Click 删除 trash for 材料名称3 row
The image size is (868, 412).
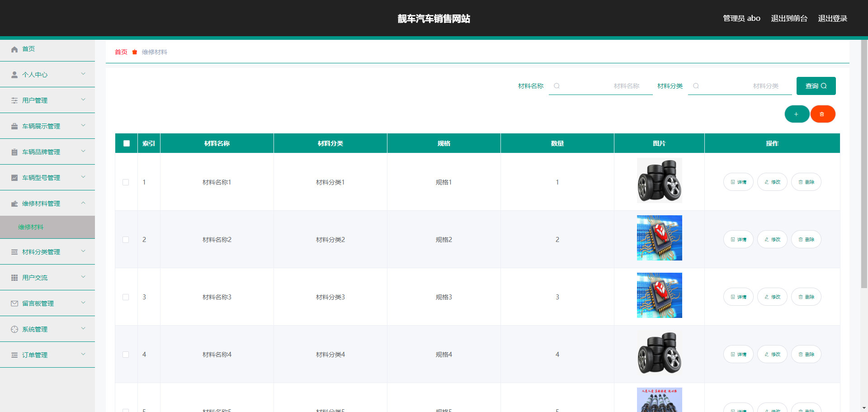pos(806,297)
